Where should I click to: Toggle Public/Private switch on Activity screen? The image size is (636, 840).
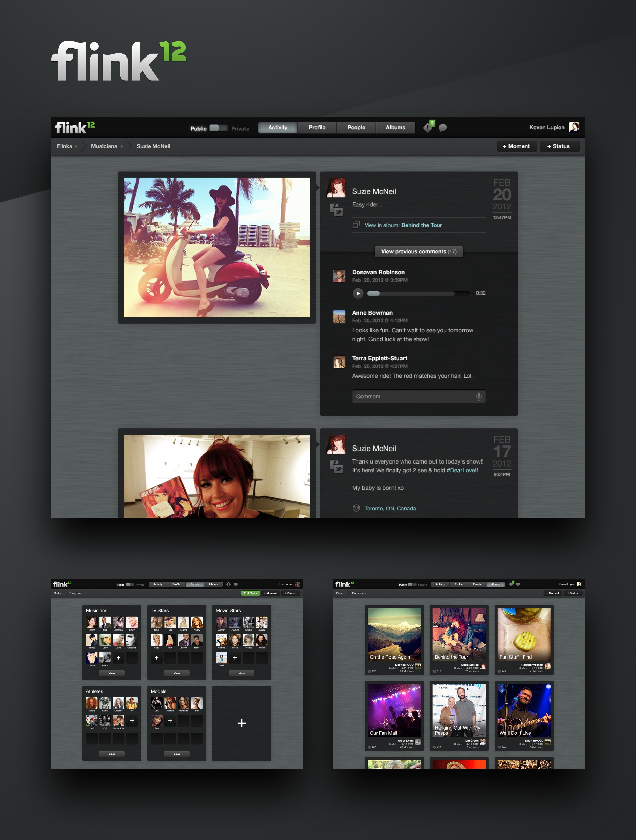[x=218, y=128]
